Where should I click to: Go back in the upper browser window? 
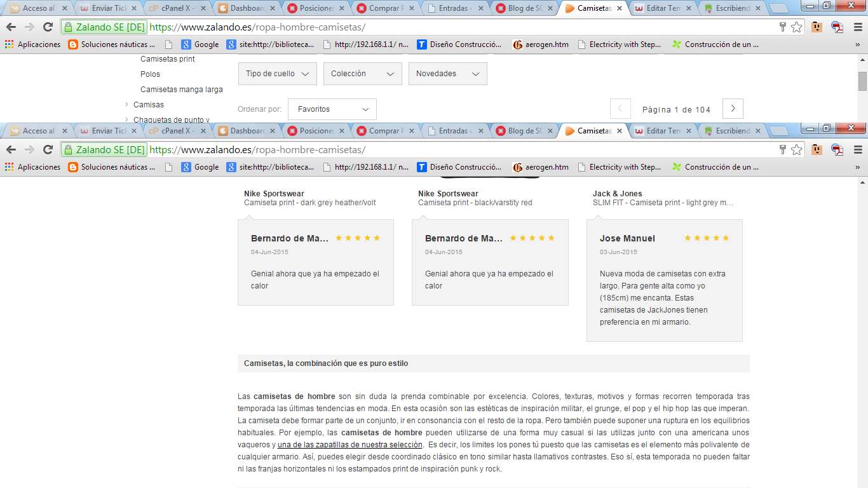pos(11,27)
